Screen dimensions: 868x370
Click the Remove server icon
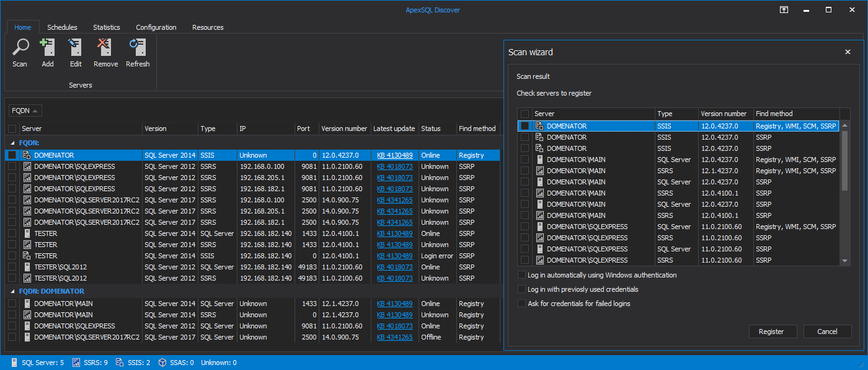coord(105,47)
